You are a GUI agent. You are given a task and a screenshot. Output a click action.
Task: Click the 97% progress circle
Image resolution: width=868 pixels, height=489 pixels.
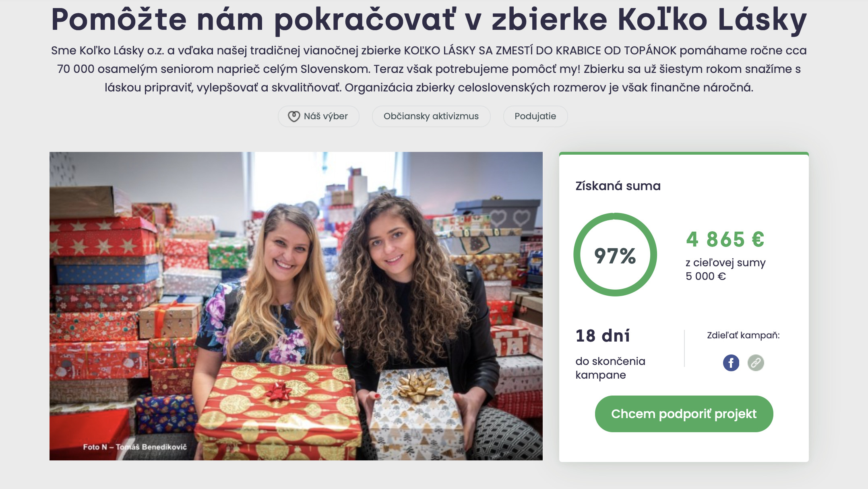615,255
